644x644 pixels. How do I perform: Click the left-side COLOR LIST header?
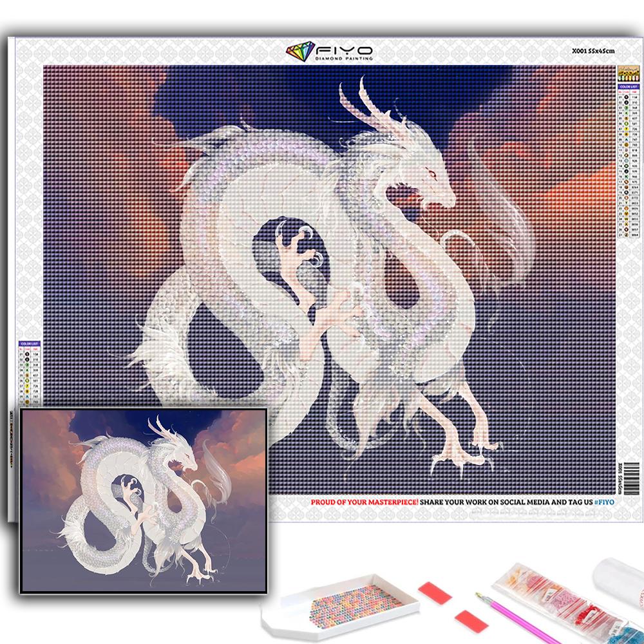pyautogui.click(x=30, y=343)
